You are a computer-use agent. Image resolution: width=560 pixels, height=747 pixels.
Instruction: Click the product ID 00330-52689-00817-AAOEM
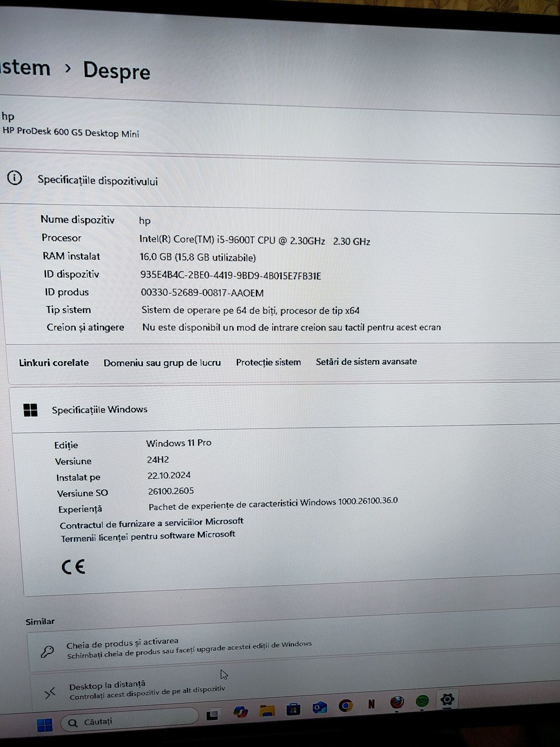click(202, 292)
